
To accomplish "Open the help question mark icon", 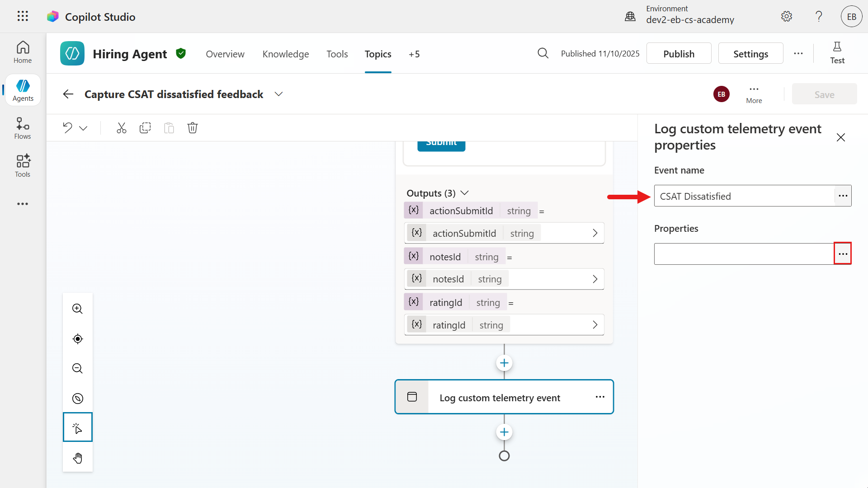I will click(x=819, y=16).
